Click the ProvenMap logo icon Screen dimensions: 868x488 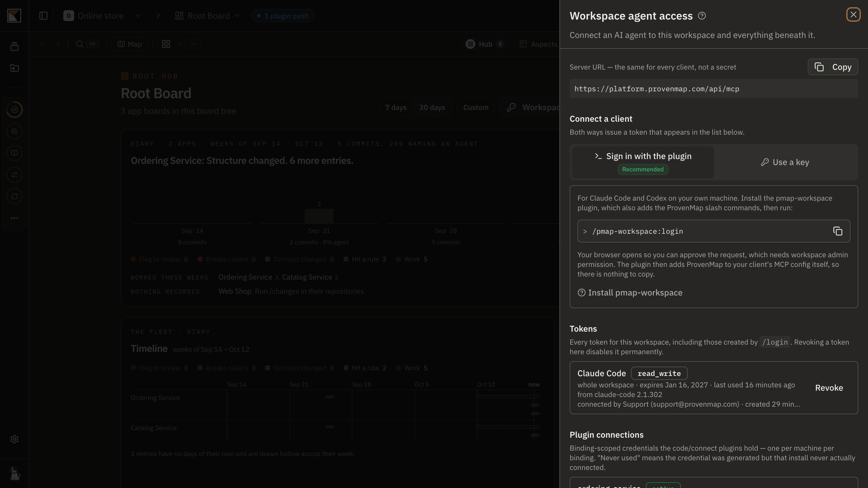click(x=14, y=16)
